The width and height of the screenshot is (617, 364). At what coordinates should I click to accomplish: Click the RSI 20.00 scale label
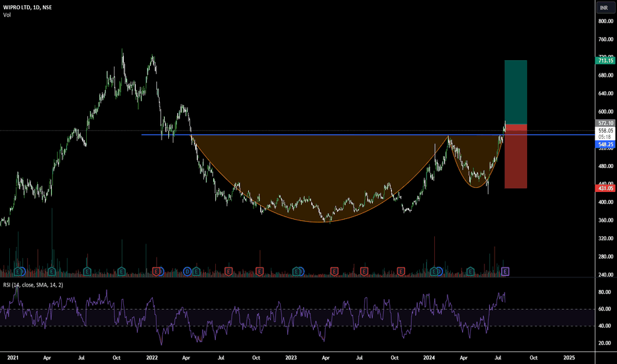(604, 343)
